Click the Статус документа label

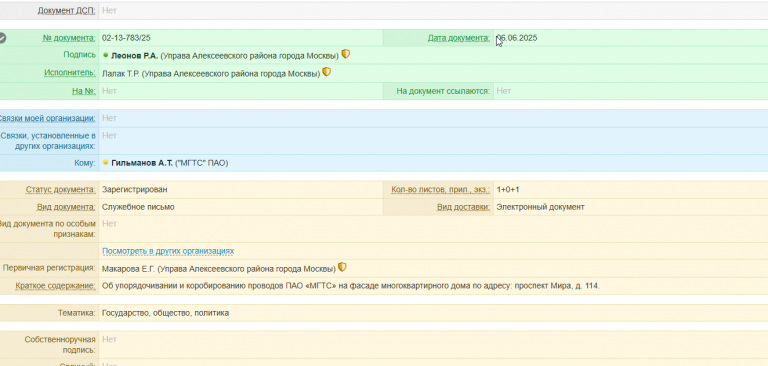(x=61, y=190)
